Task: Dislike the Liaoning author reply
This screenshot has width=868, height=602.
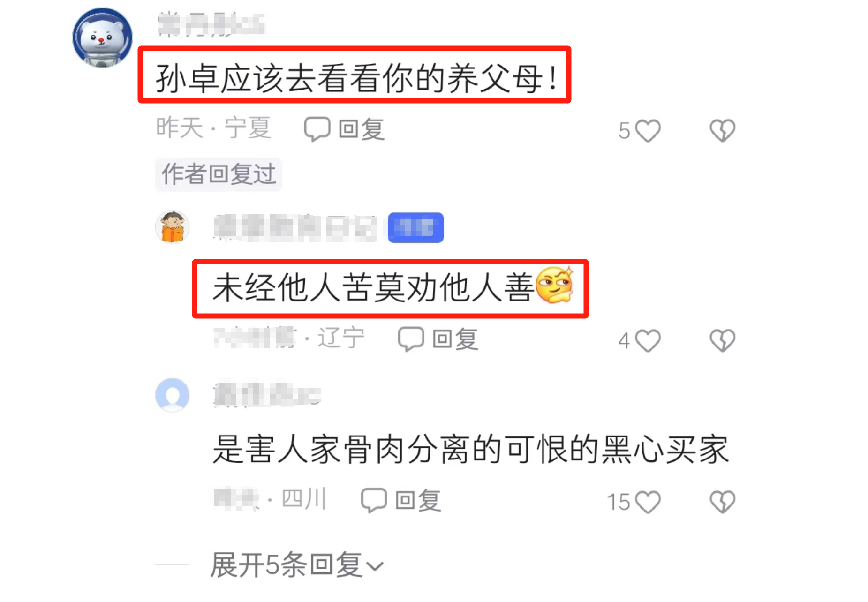Action: 722,341
